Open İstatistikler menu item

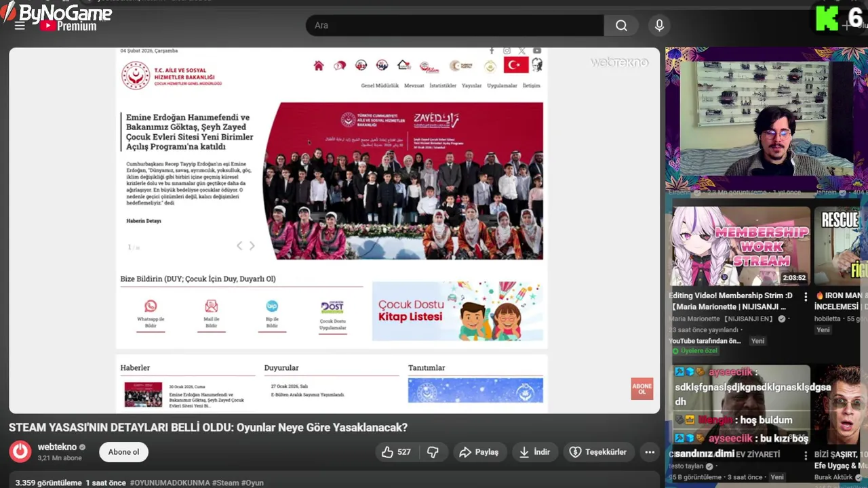coord(443,86)
